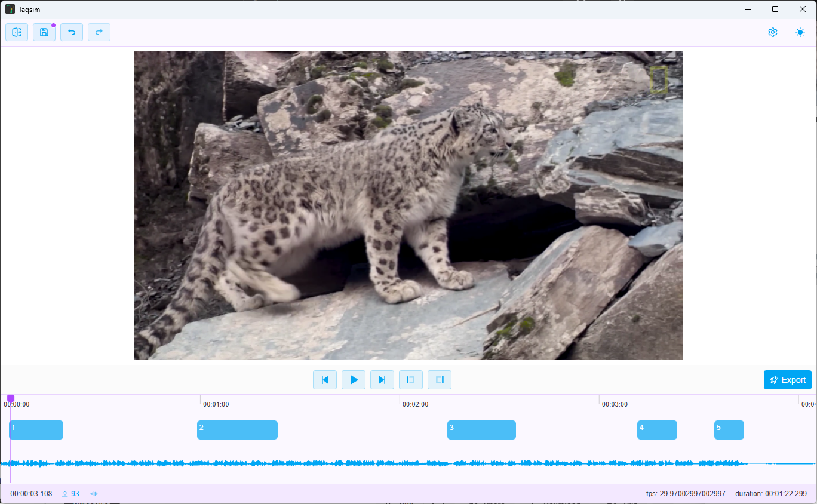Play the video
Image resolution: width=817 pixels, height=504 pixels.
pos(354,380)
